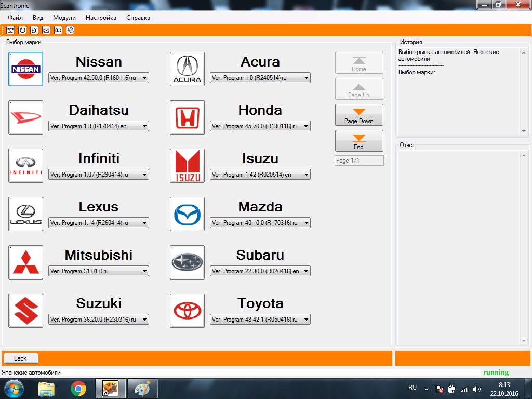Click the Отчет panel scroll-up arrow
The image size is (532, 399).
(x=524, y=155)
